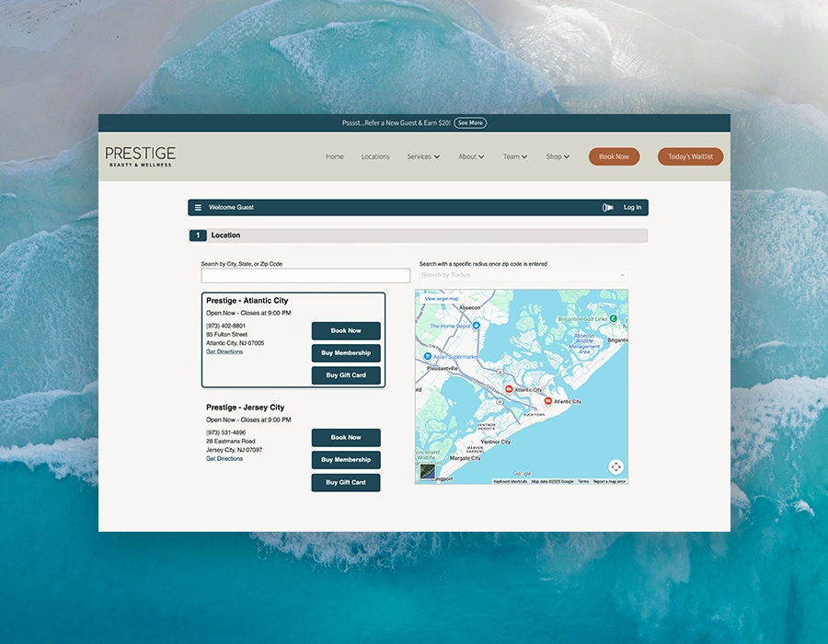828x644 pixels.
Task: Get Directions to the Jersey City location
Action: [224, 458]
